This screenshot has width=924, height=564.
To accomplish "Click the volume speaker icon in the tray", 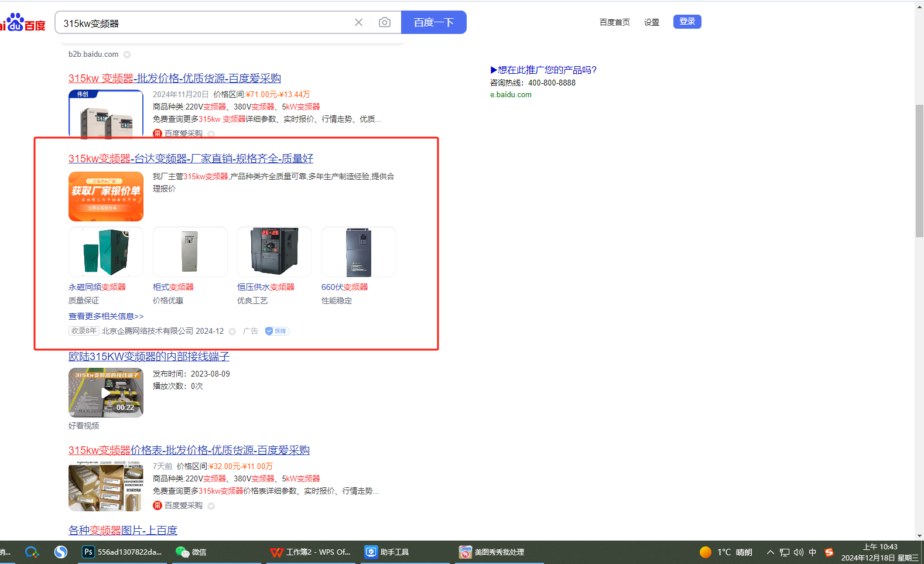I will pos(799,552).
